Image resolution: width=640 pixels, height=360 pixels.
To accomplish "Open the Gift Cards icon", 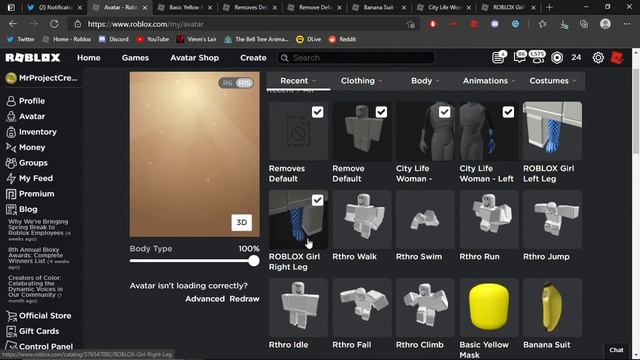I will (11, 331).
